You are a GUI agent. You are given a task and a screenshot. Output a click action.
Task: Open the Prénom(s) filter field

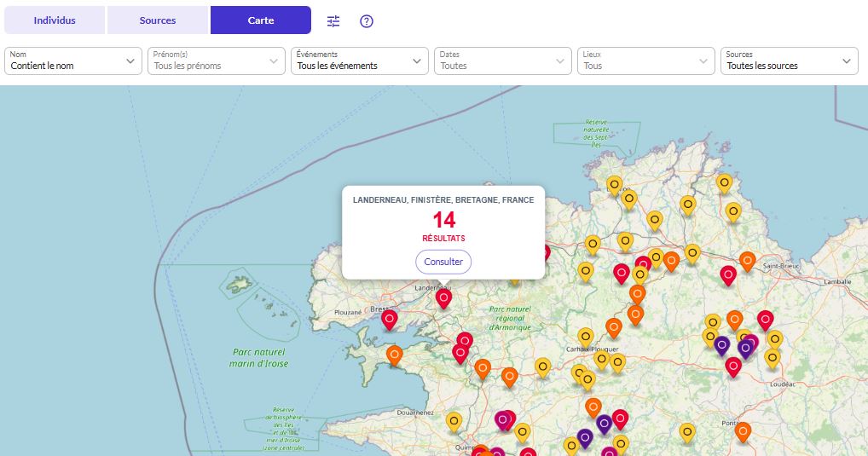coord(216,61)
